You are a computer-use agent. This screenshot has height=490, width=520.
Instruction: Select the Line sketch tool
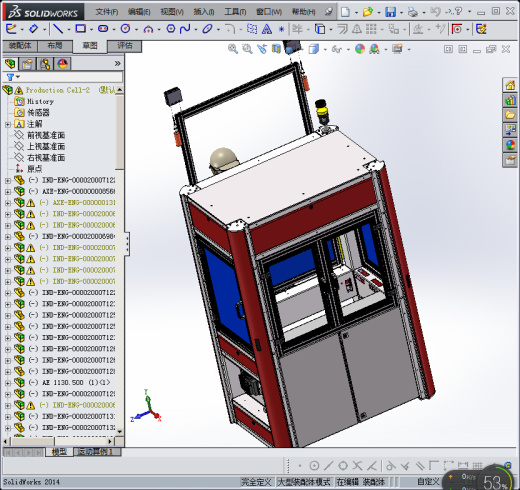tap(58, 29)
